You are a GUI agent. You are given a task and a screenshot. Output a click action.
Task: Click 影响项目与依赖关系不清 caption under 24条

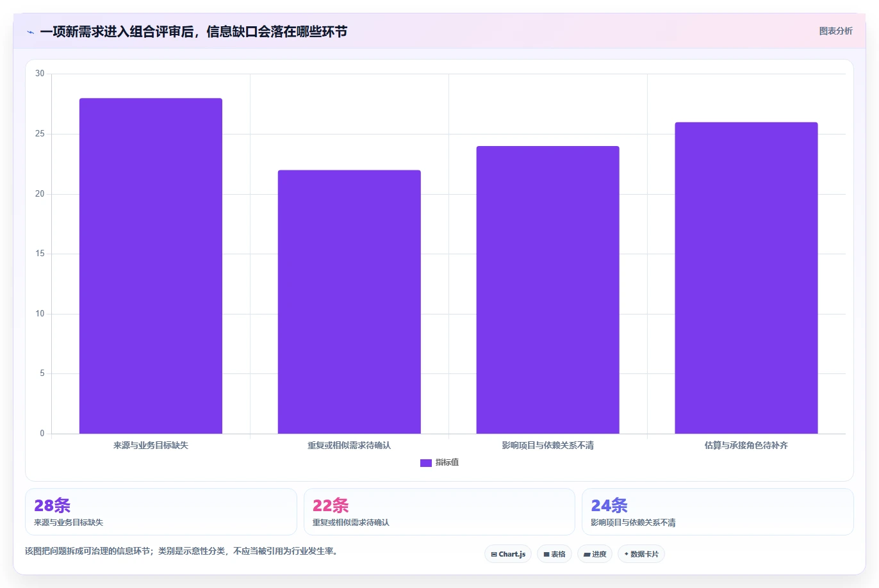(x=633, y=523)
